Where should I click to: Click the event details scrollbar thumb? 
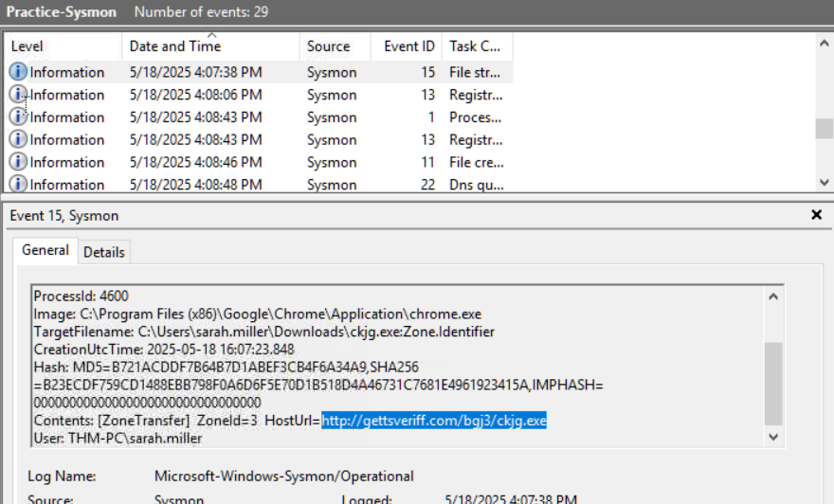(x=774, y=384)
